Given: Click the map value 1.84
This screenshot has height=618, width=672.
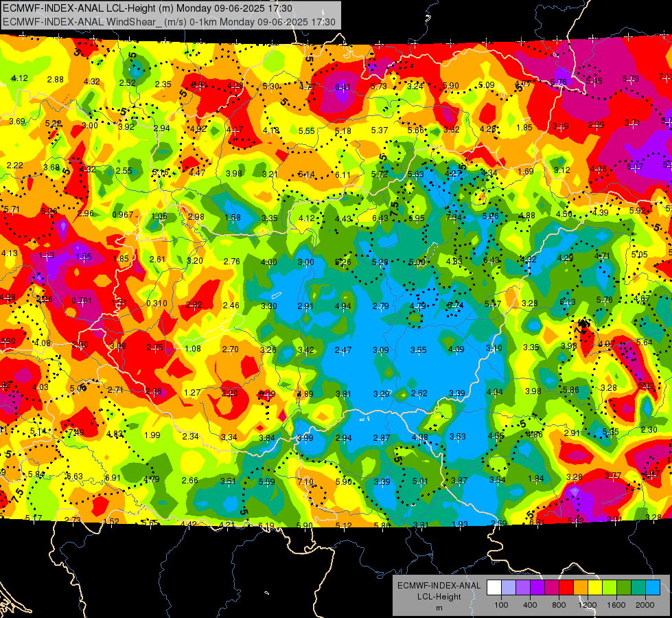Looking at the screenshot, I should 535,478.
